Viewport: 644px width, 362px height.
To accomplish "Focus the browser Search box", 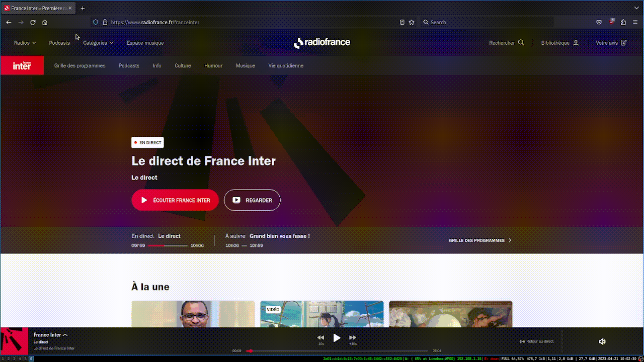I will click(x=488, y=22).
